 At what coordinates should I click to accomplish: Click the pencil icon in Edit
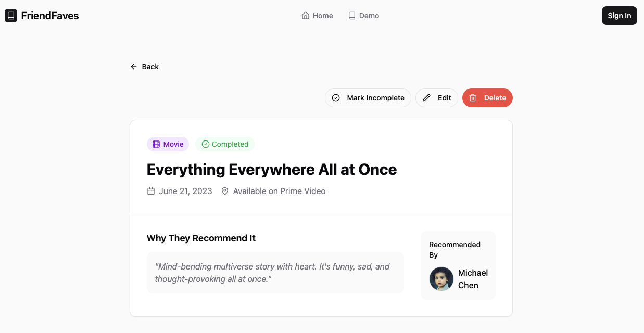(x=426, y=98)
